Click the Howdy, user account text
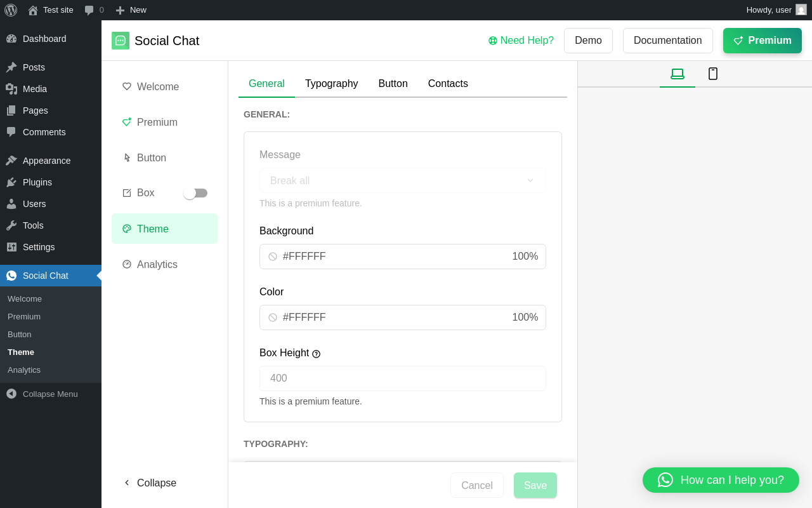 point(769,10)
